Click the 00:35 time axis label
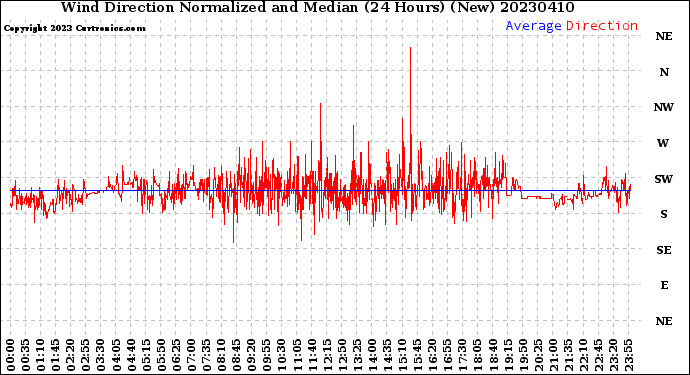Screen dimensions: 690x375 tap(26, 355)
